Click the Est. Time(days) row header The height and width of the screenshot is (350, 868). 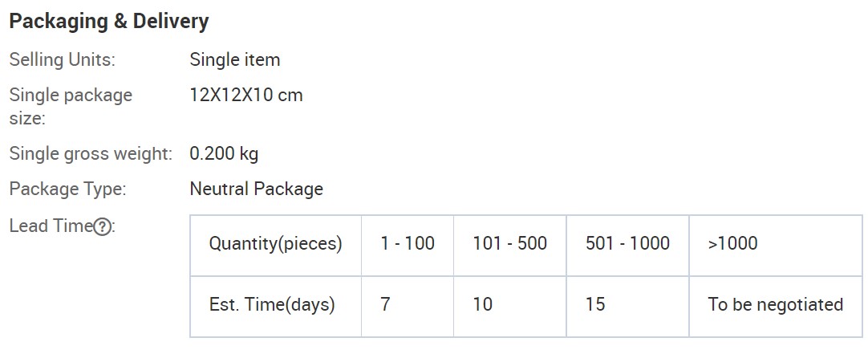(x=276, y=307)
